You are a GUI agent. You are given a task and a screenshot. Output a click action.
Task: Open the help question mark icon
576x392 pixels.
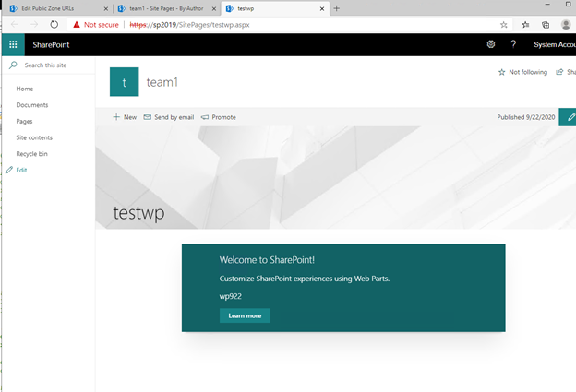[x=513, y=44]
